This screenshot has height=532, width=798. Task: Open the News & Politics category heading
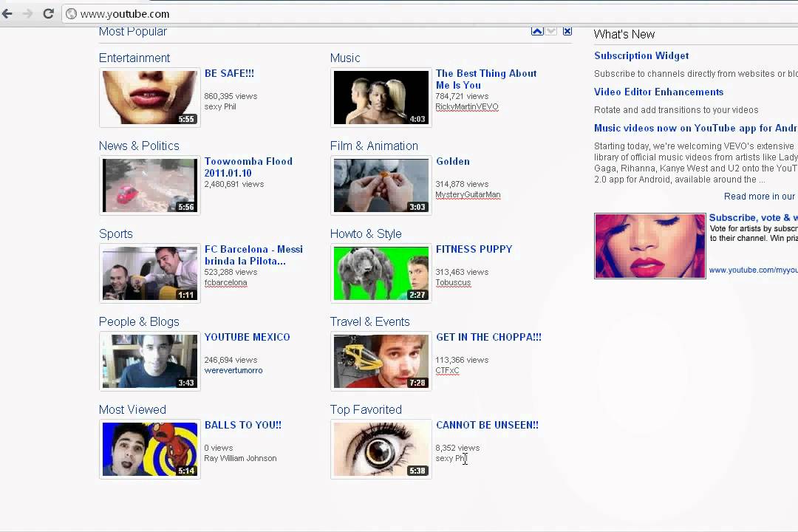[139, 146]
